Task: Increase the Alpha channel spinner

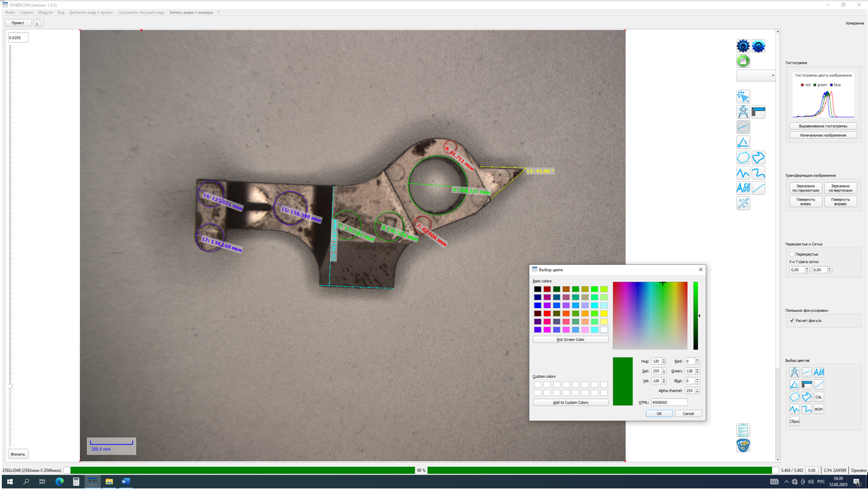Action: click(698, 389)
